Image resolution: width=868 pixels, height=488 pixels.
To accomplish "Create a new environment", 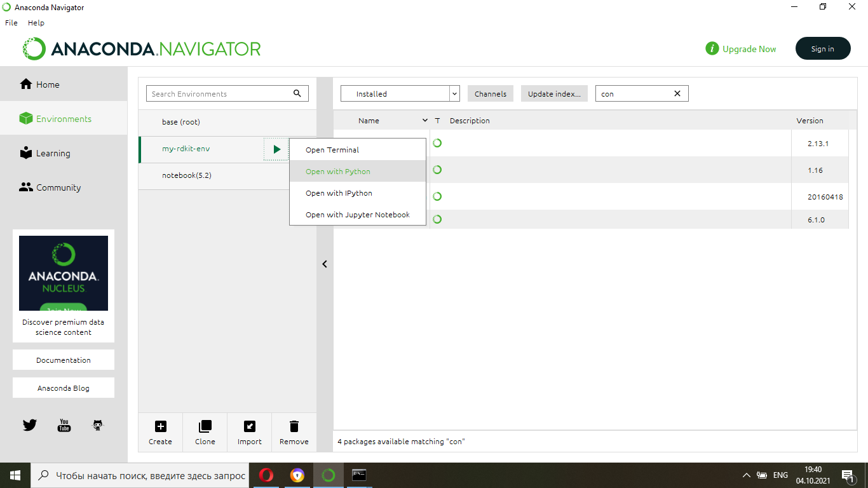I will [x=160, y=432].
